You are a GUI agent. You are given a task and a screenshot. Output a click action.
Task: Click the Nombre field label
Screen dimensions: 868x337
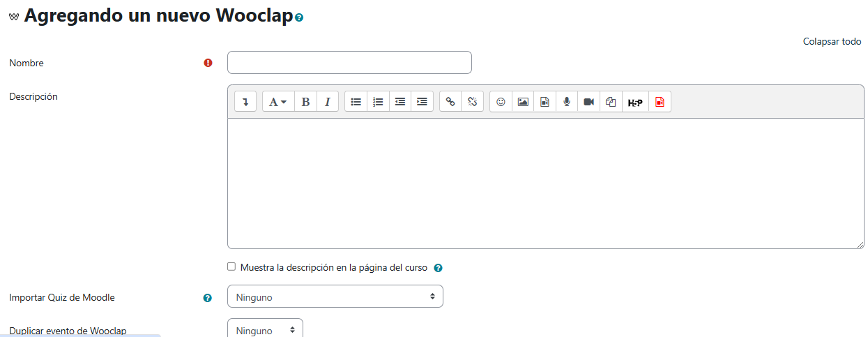tap(26, 63)
